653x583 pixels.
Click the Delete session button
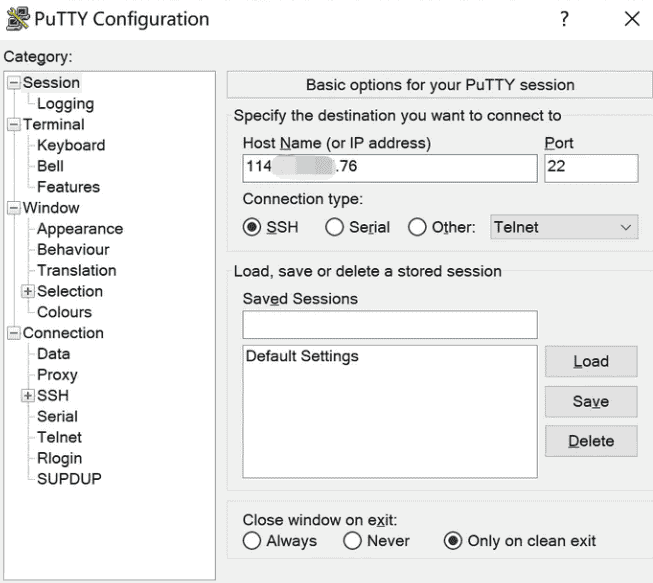point(590,441)
